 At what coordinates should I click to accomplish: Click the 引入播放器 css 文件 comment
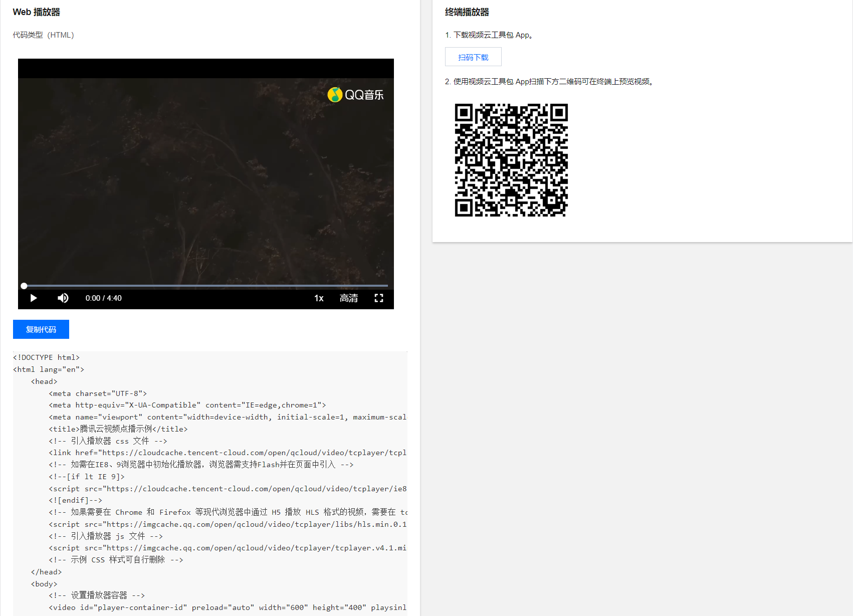108,441
